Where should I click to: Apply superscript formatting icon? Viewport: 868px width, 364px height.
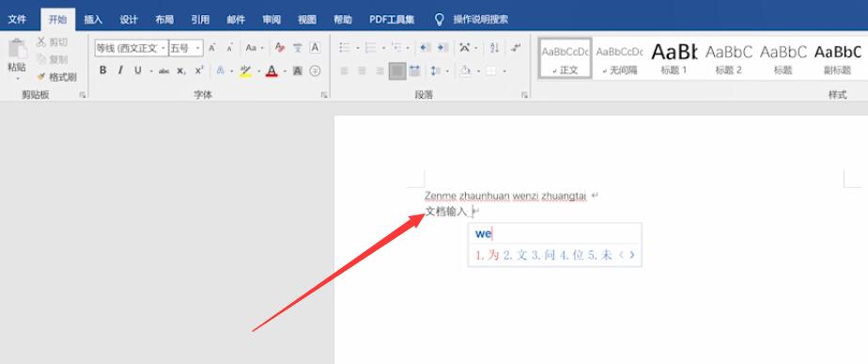[199, 71]
